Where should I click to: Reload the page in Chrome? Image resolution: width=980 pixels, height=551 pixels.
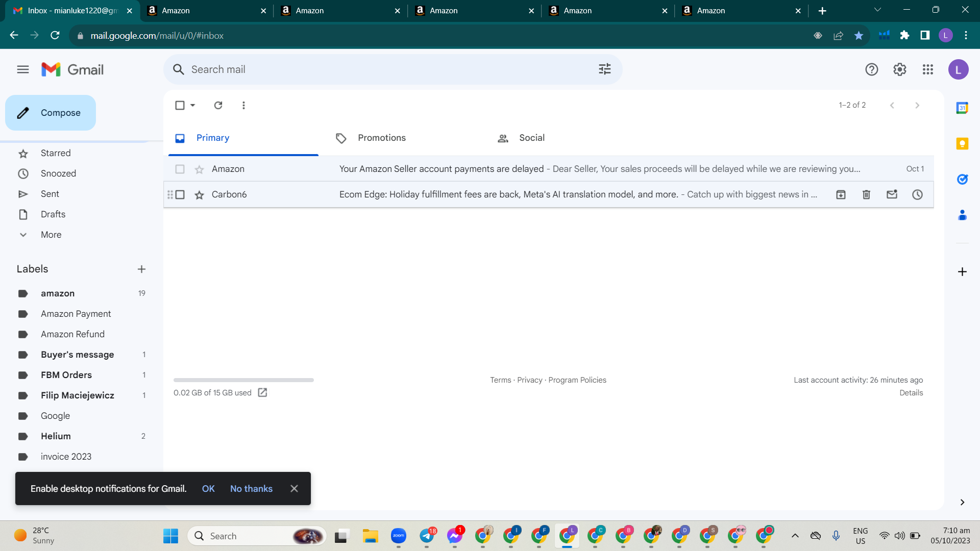[x=55, y=35]
